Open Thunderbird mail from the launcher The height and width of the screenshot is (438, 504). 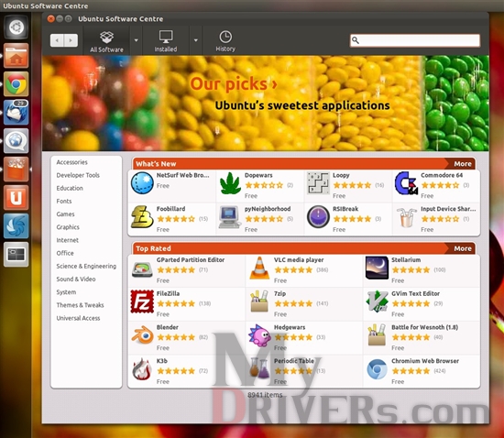click(16, 112)
